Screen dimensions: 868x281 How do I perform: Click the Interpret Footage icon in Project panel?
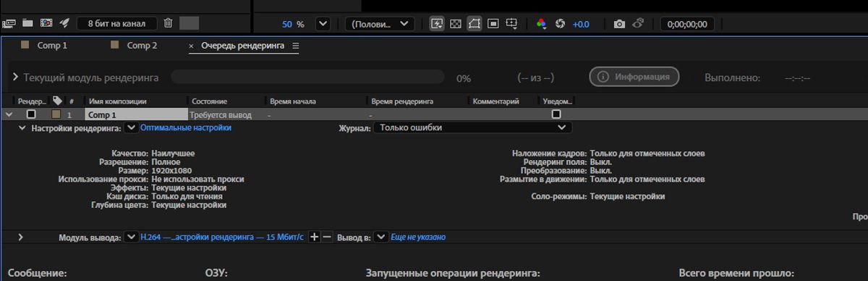point(9,23)
